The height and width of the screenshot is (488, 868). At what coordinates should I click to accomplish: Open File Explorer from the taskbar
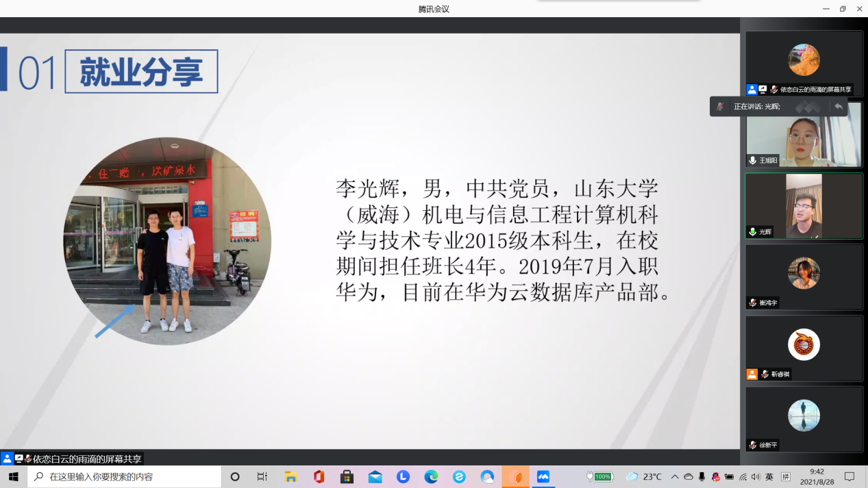point(290,477)
